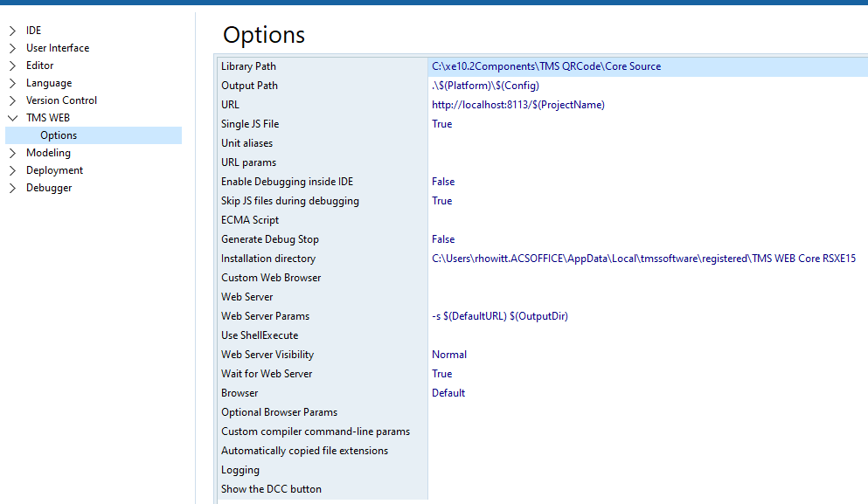Collapse the TMS WEB tree node
This screenshot has width=868, height=504.
pyautogui.click(x=12, y=118)
